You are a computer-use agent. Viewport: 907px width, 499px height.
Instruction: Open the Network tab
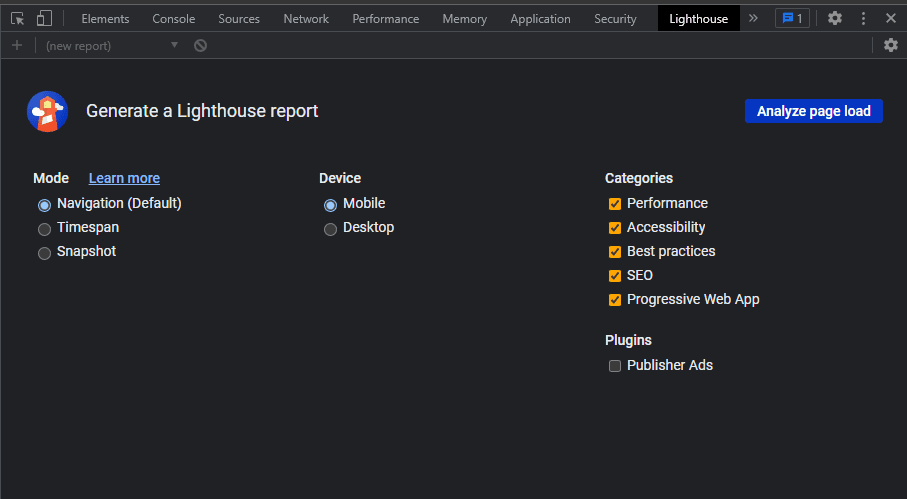[306, 19]
